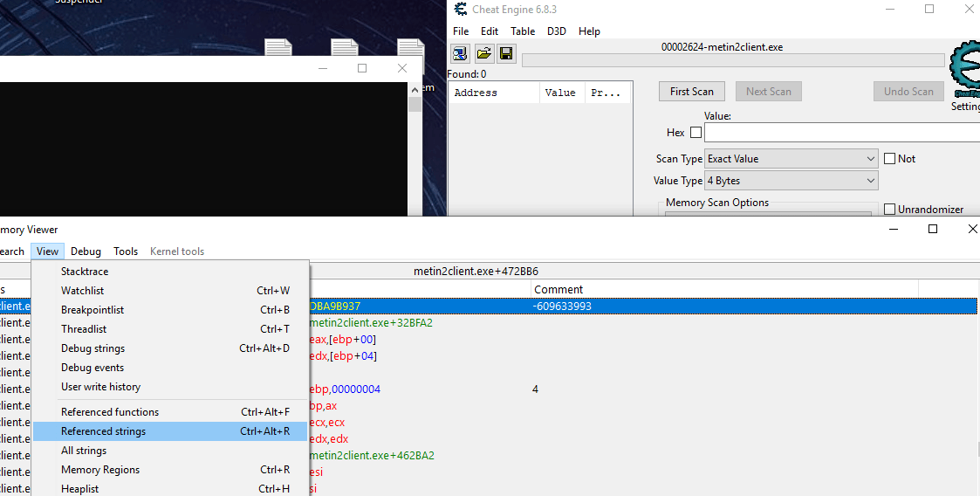Image resolution: width=980 pixels, height=496 pixels.
Task: Click the metin2client.exe+32BFA2 operand
Action: [x=371, y=323]
